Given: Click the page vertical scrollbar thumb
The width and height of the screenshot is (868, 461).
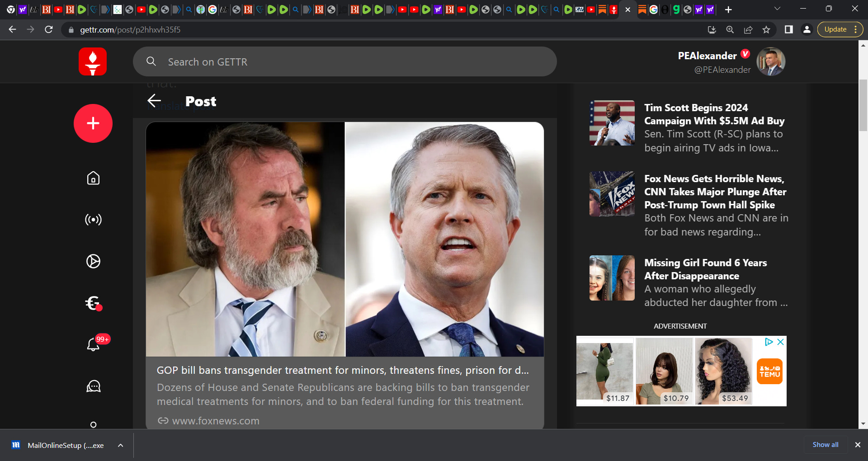Looking at the screenshot, I should pos(863,105).
